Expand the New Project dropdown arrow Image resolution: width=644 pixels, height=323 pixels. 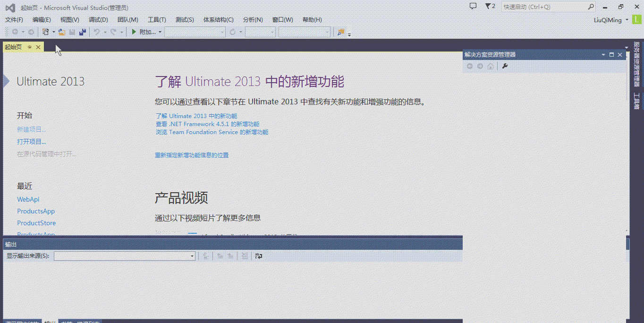tap(53, 32)
